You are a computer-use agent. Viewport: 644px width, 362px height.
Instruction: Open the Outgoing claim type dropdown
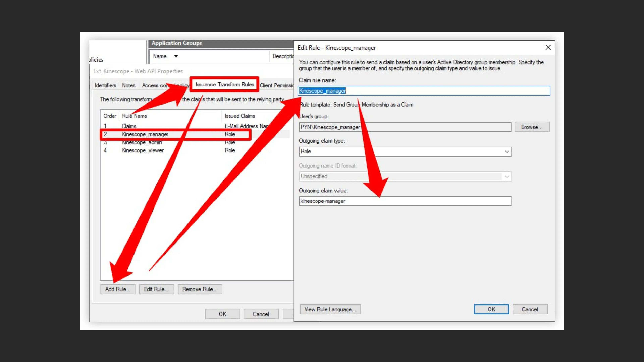click(506, 152)
